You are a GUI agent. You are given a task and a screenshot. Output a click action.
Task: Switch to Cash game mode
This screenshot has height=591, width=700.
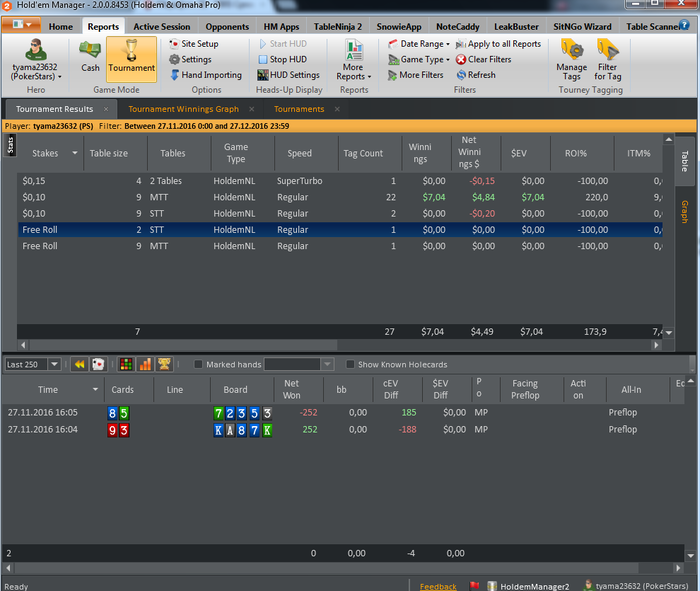[x=90, y=56]
